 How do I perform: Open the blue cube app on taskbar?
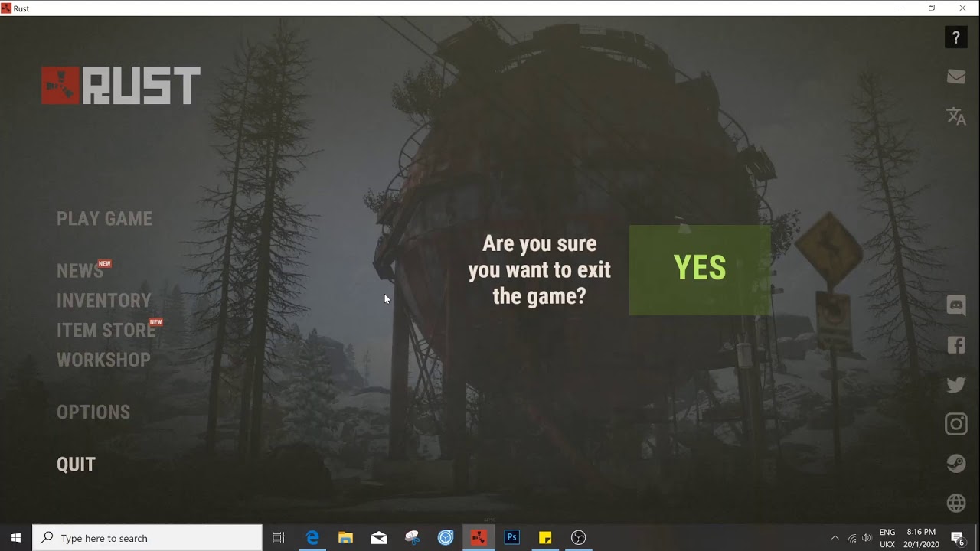446,538
